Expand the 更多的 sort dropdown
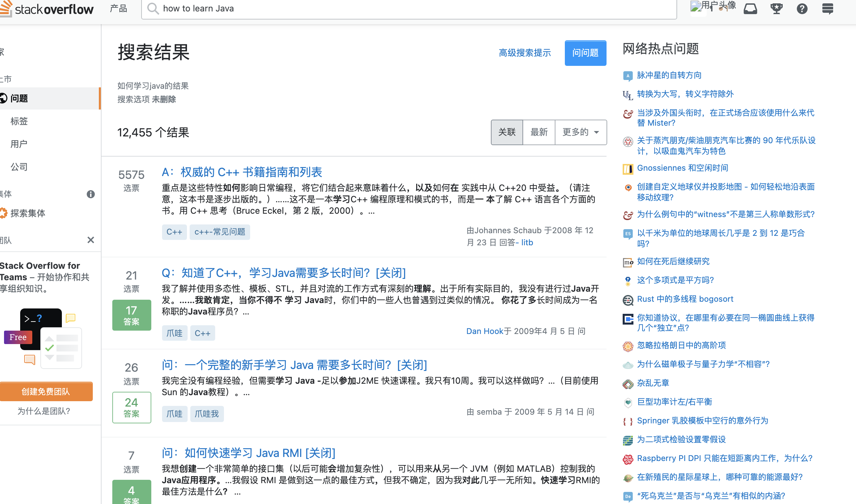Image resolution: width=856 pixels, height=504 pixels. coord(580,132)
